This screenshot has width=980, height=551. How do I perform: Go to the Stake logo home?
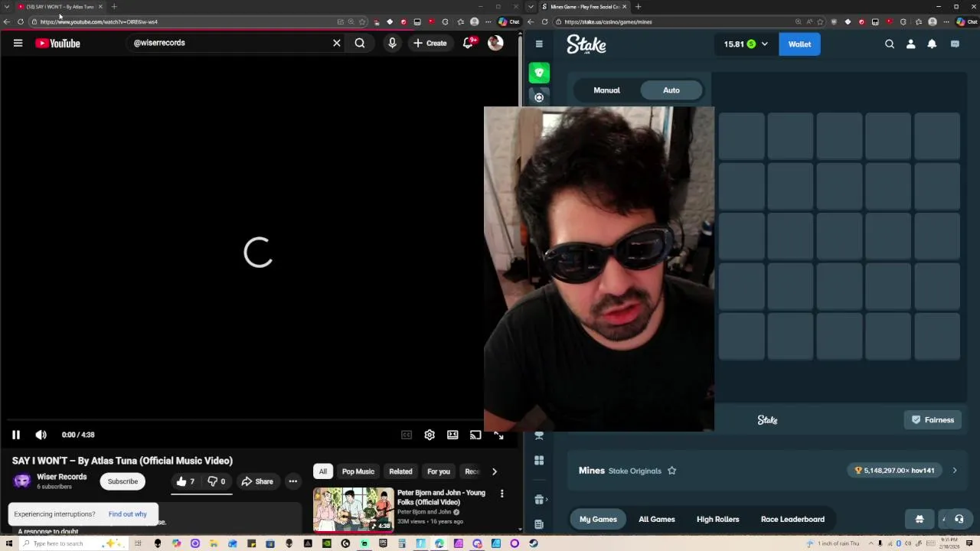tap(586, 44)
